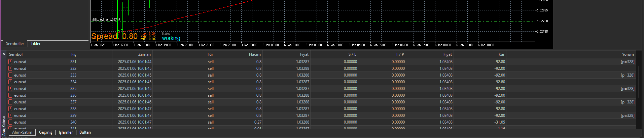The width and height of the screenshot is (644, 138).
Task: Click the order icon for ticket 334
Action: click(10, 82)
